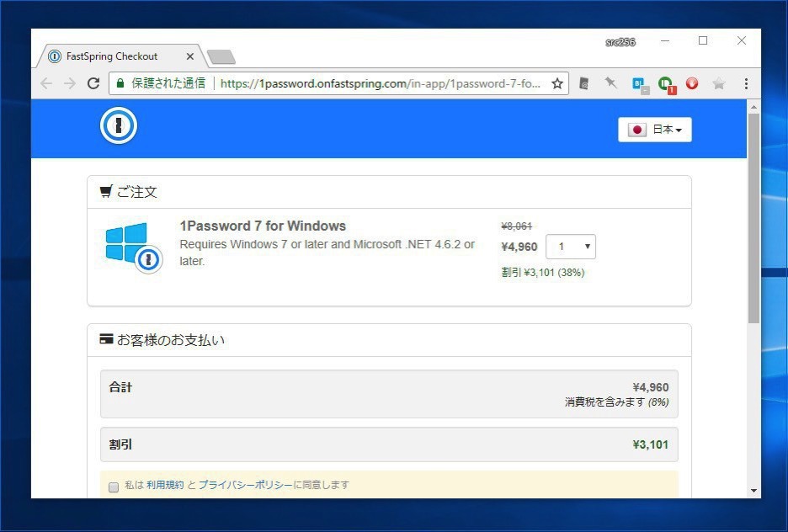Click the 1Password 7 for Windows title
The image size is (788, 532).
click(263, 226)
